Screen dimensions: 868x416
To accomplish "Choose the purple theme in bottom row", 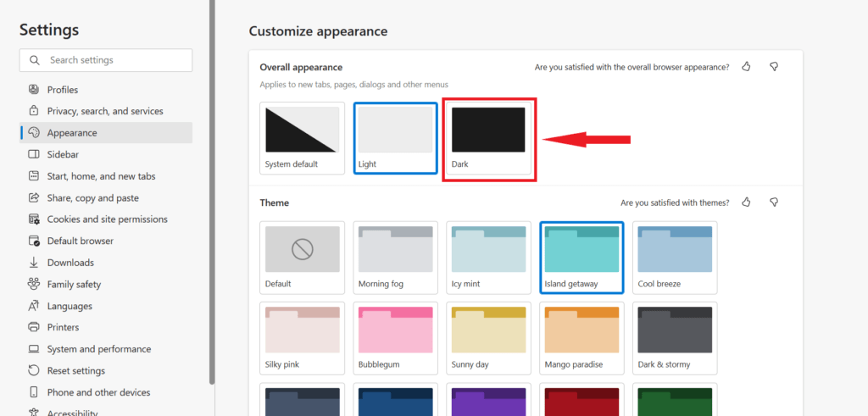I will [x=488, y=399].
